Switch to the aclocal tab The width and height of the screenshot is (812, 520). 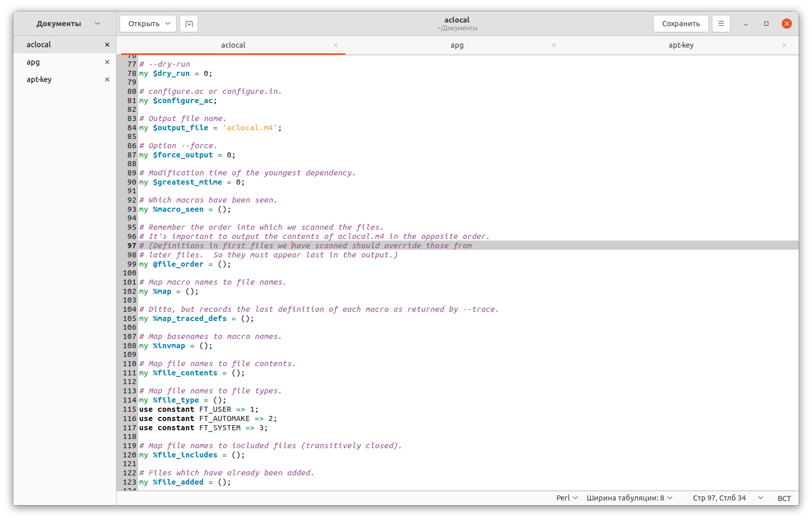tap(233, 45)
